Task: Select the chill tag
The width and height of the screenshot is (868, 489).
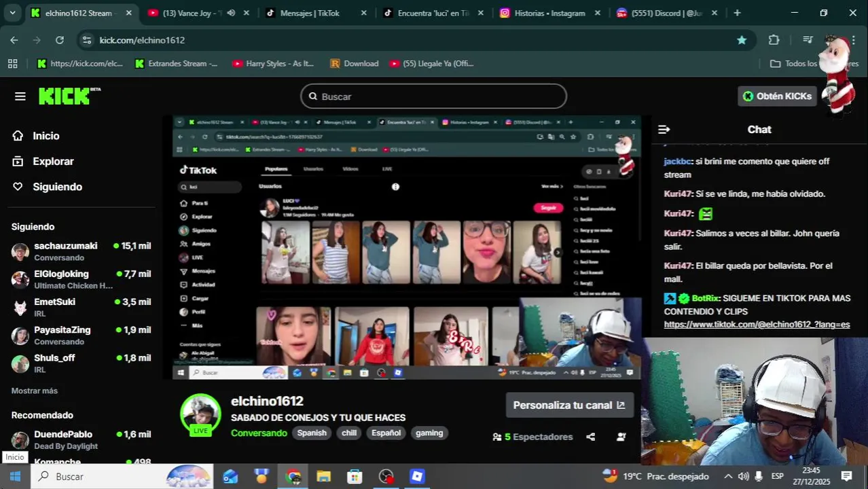Action: [349, 433]
